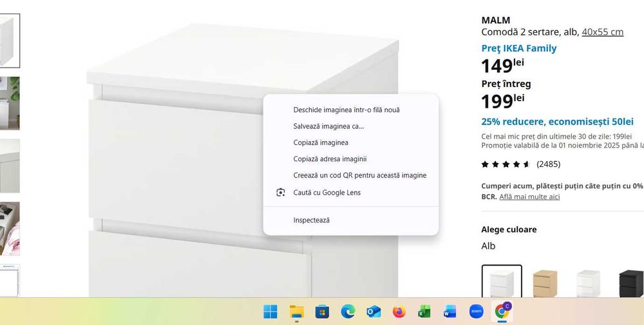Click the 199 lei full price

pyautogui.click(x=503, y=101)
